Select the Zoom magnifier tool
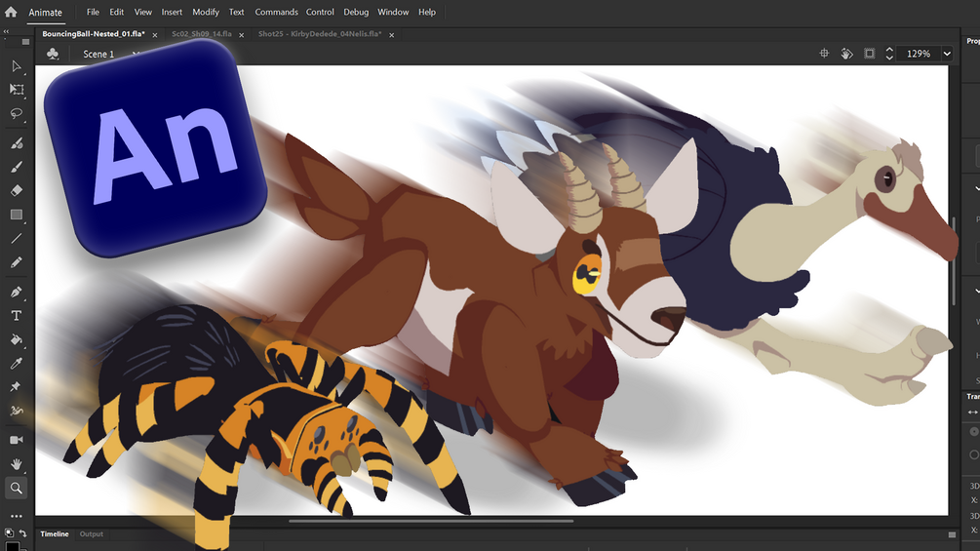This screenshot has width=980, height=551. point(17,488)
